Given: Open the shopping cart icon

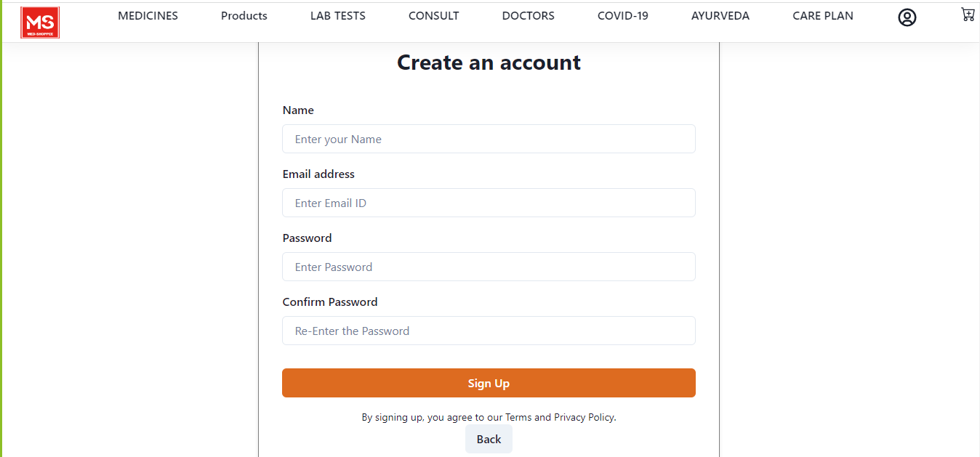Looking at the screenshot, I should click(x=968, y=15).
